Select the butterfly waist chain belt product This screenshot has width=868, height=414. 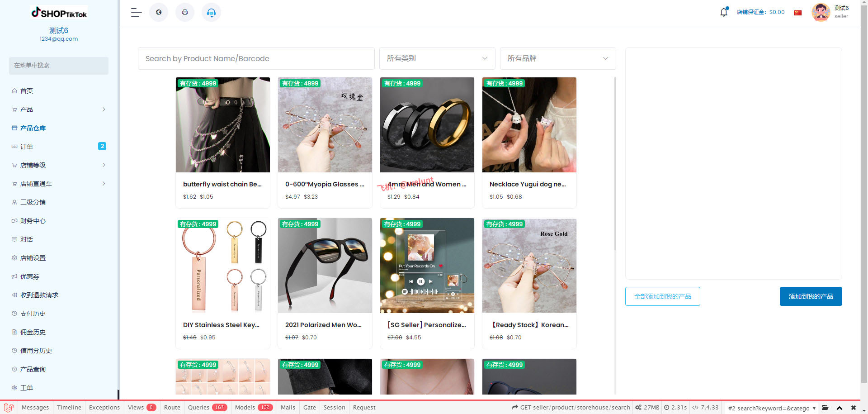click(223, 143)
